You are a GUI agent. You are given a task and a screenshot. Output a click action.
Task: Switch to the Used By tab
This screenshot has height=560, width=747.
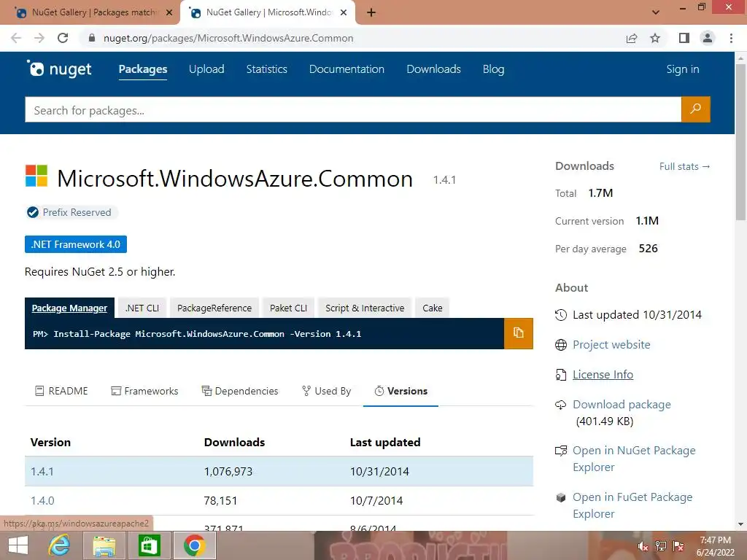pyautogui.click(x=326, y=391)
